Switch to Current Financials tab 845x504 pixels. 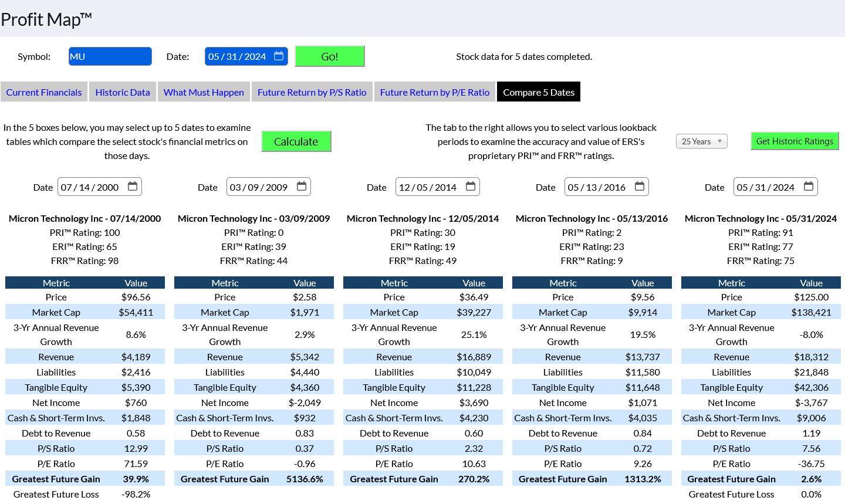tap(44, 92)
